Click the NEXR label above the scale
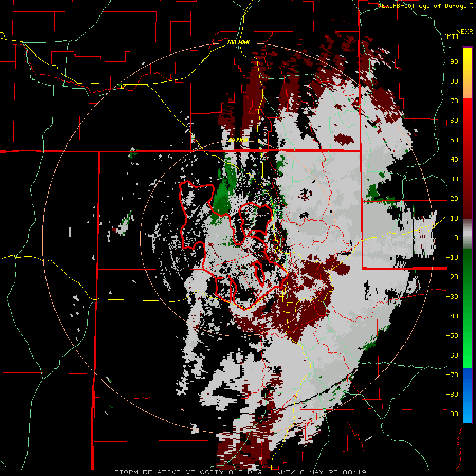Viewport: 476px width, 476px height. pos(465,32)
